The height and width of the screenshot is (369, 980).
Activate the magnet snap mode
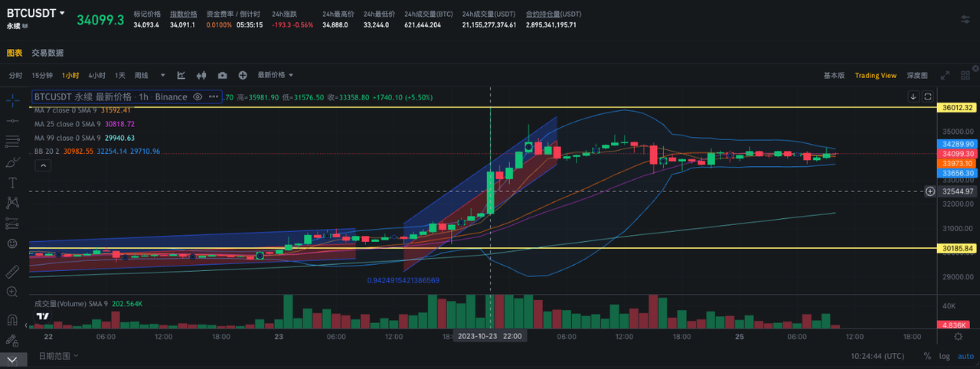point(12,320)
